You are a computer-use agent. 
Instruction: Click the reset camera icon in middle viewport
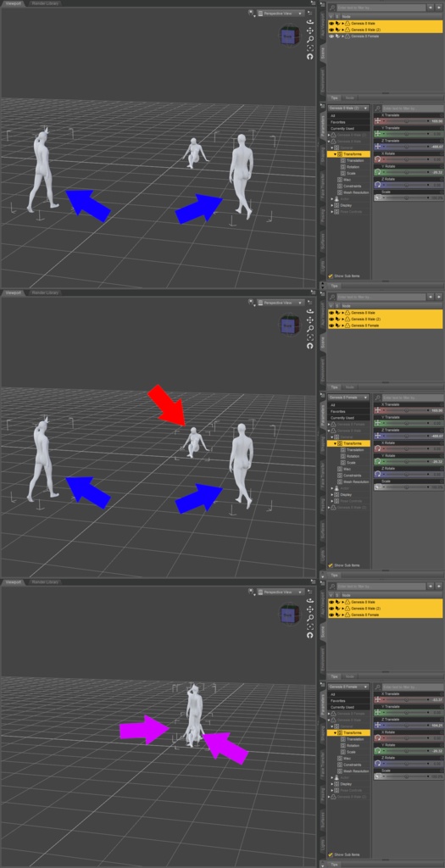coord(310,346)
